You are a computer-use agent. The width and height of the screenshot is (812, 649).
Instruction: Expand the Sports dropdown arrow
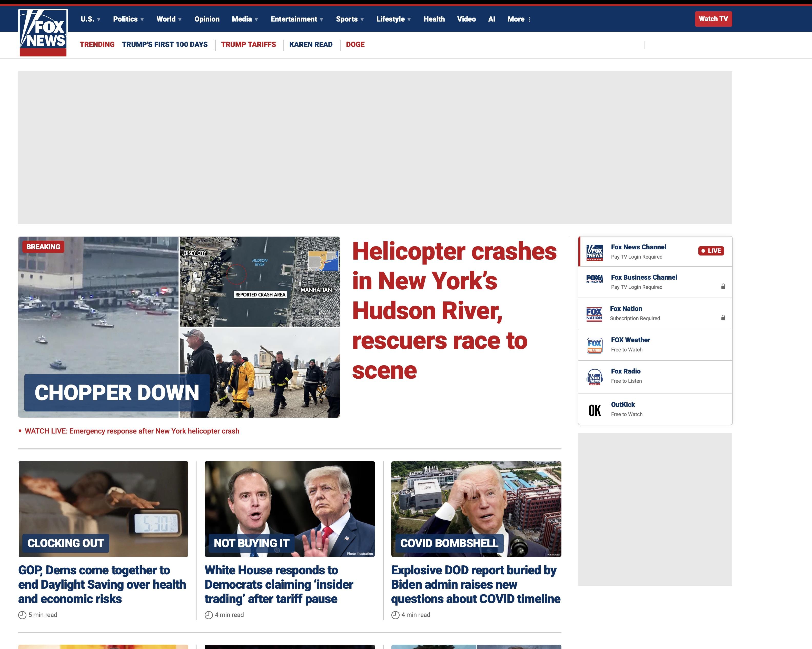click(x=362, y=19)
